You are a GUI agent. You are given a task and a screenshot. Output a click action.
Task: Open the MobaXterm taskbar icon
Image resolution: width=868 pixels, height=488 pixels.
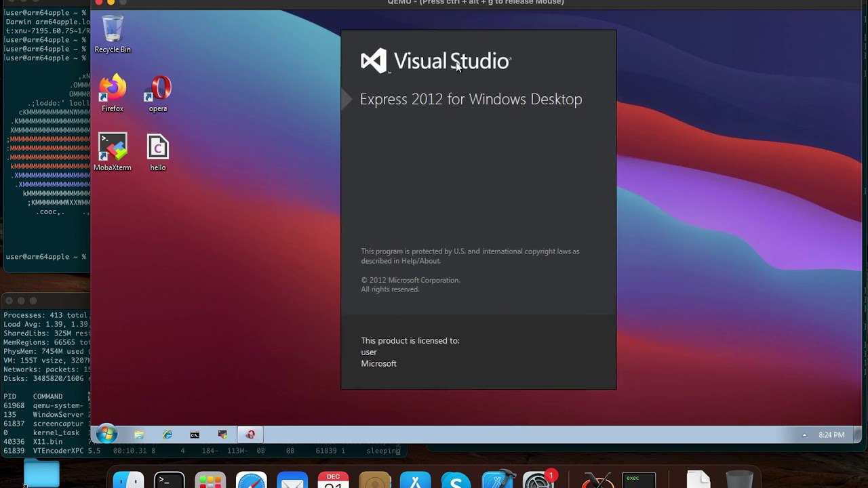pos(222,434)
